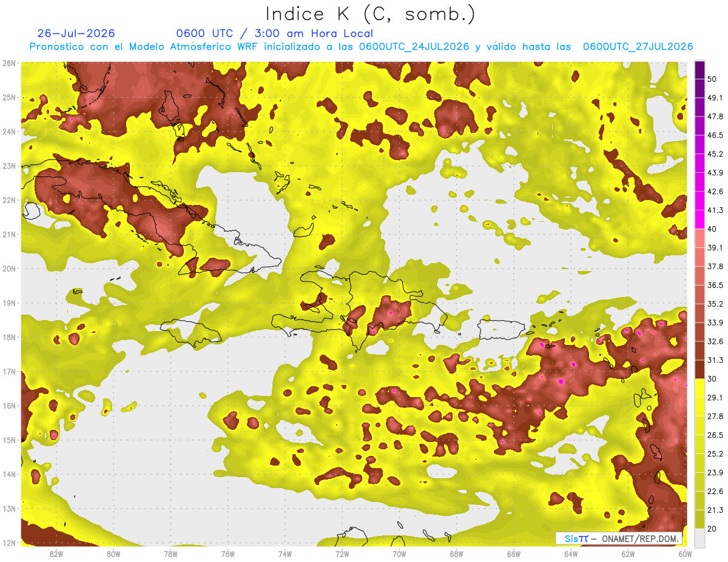Click the colorbar value 46.5
Viewport: 728px width, 562px height.
coord(715,135)
